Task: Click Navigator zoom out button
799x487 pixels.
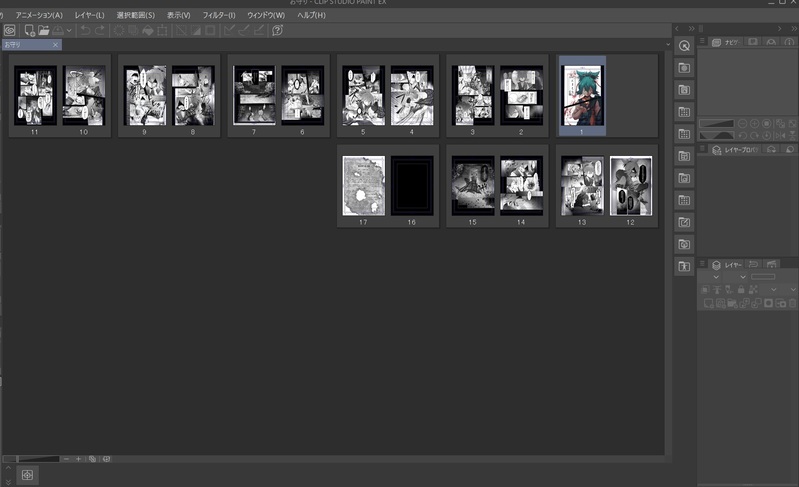Action: [x=742, y=123]
